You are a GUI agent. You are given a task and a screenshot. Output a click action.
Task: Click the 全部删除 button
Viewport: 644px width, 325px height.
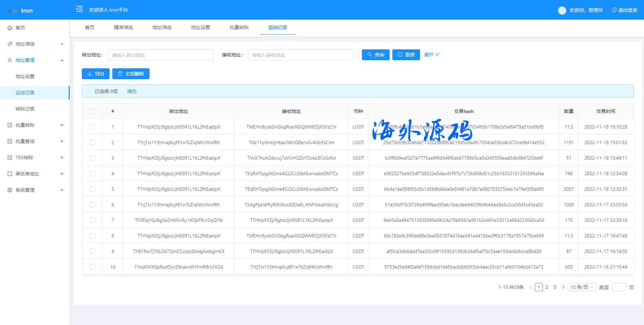[x=131, y=74]
